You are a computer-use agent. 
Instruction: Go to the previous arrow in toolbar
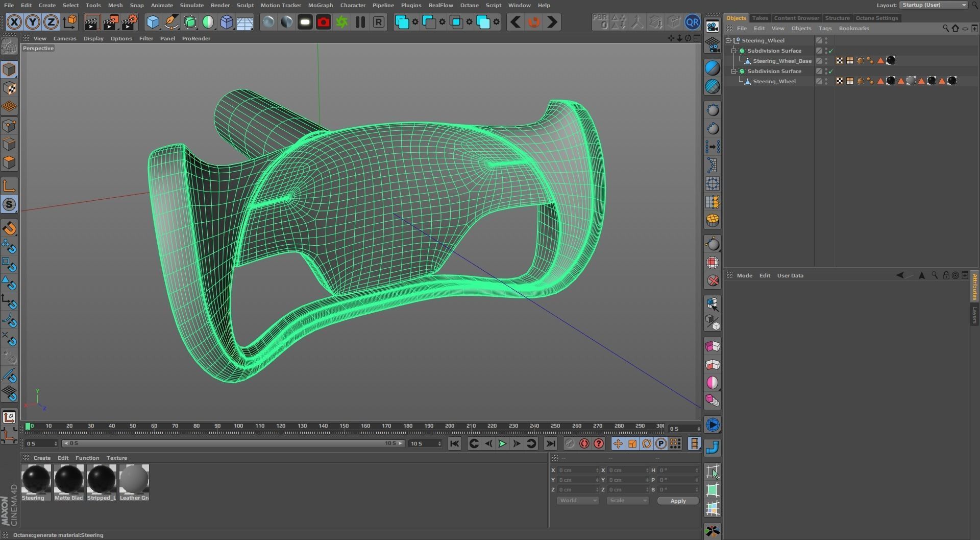pyautogui.click(x=516, y=22)
